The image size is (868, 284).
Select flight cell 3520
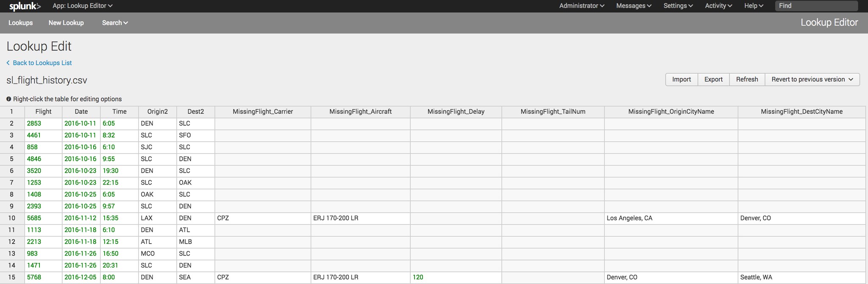click(x=43, y=171)
